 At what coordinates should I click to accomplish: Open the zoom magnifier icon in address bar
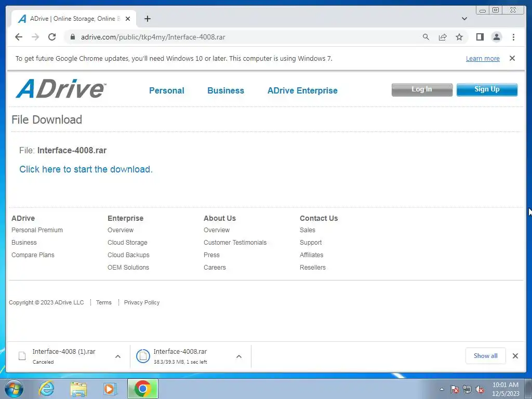point(426,37)
